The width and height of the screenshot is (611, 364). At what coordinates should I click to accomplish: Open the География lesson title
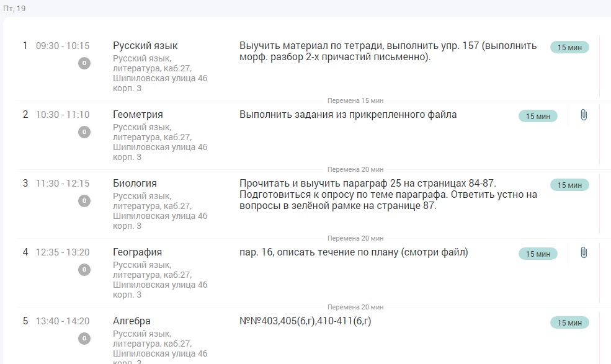[137, 252]
